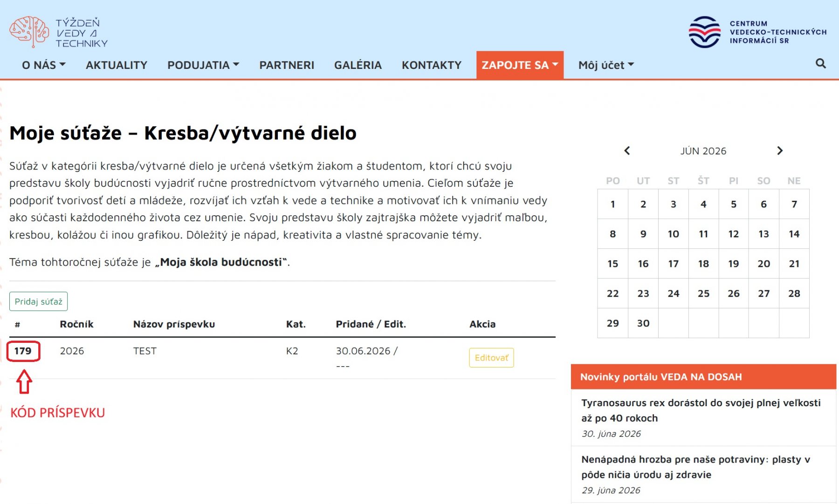Click the CVTI SR logo in header
The width and height of the screenshot is (839, 504).
757,32
